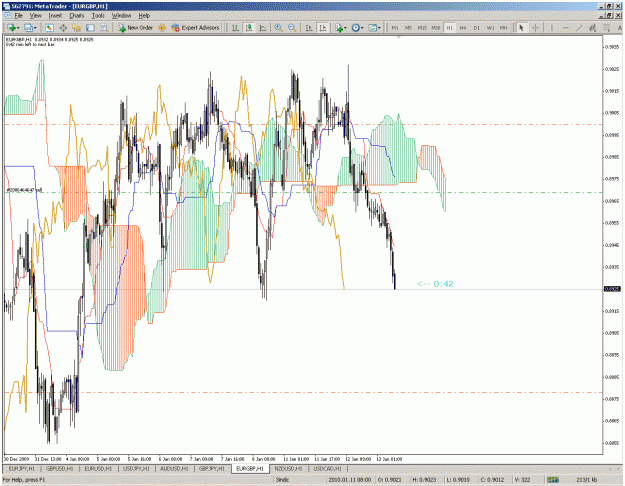Draw a vertical line tool
This screenshot has height=486, width=625.
[x=552, y=28]
